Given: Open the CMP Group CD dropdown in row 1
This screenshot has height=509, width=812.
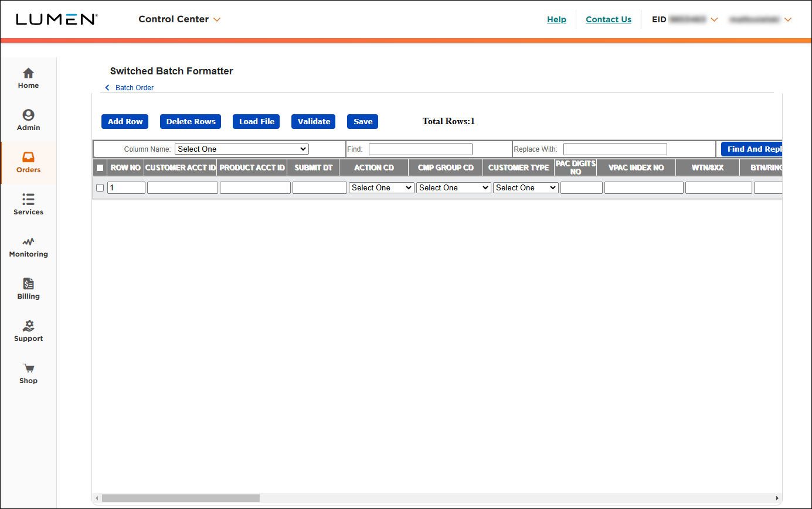Looking at the screenshot, I should (x=454, y=188).
